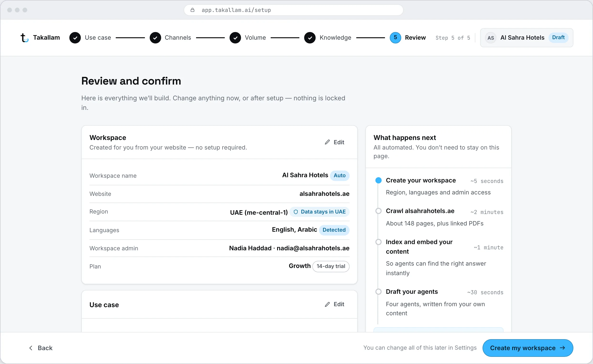Click the back chevron arrow icon
This screenshot has height=364, width=593.
(31, 348)
